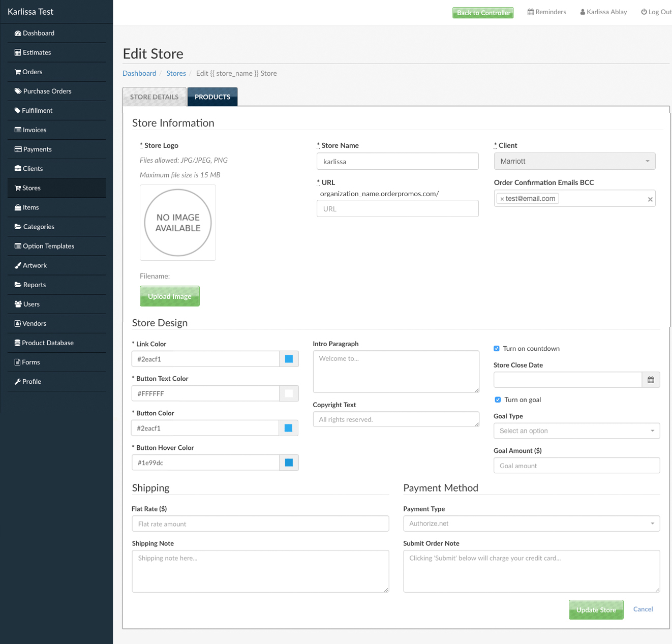Clear all Order Confirmation BCC emails
672x644 pixels.
click(x=650, y=200)
